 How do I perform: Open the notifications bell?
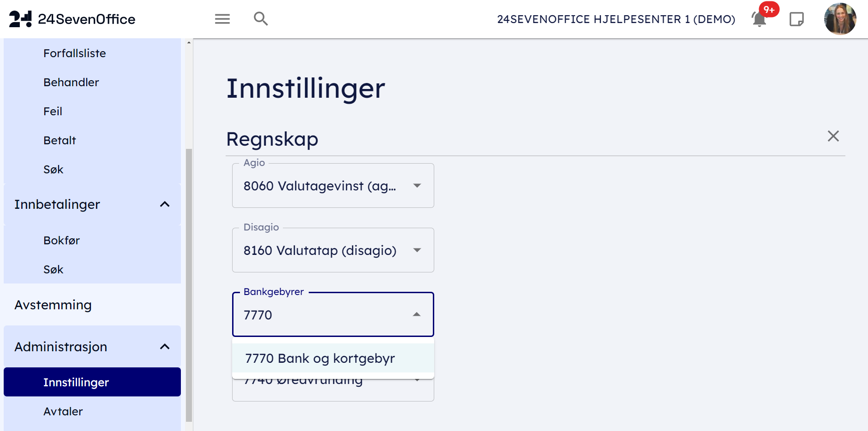click(x=759, y=19)
